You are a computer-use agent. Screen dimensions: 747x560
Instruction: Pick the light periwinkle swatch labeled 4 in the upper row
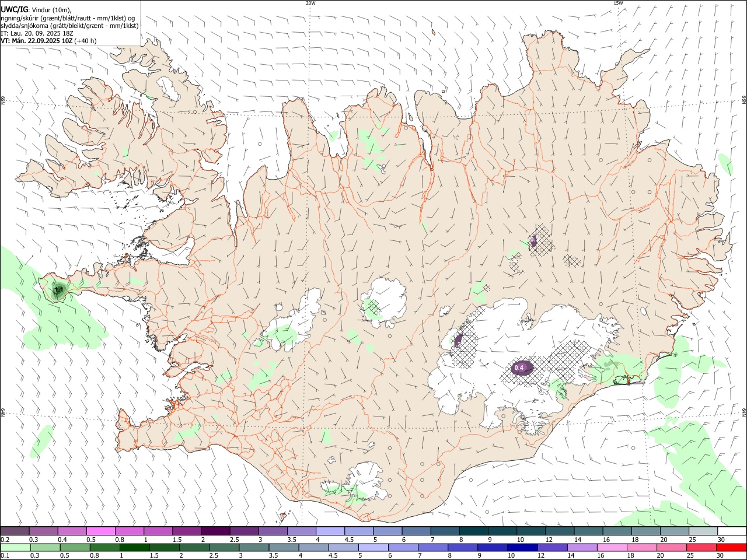(x=330, y=531)
